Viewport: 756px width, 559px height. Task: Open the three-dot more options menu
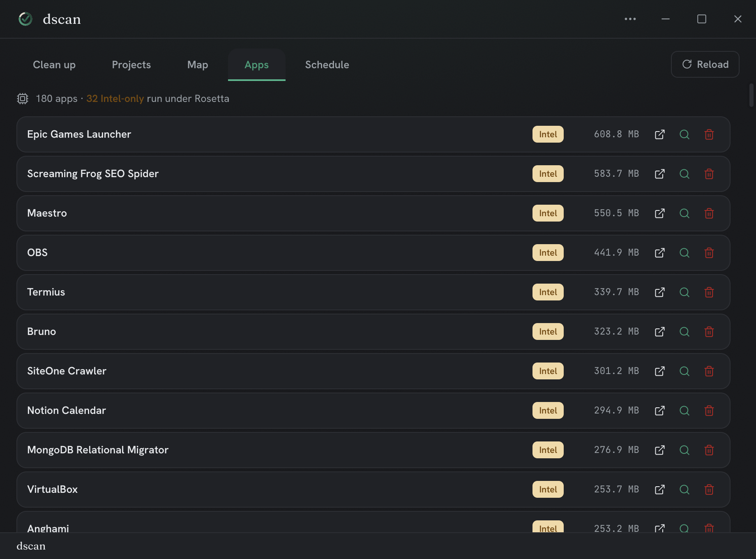click(x=630, y=19)
